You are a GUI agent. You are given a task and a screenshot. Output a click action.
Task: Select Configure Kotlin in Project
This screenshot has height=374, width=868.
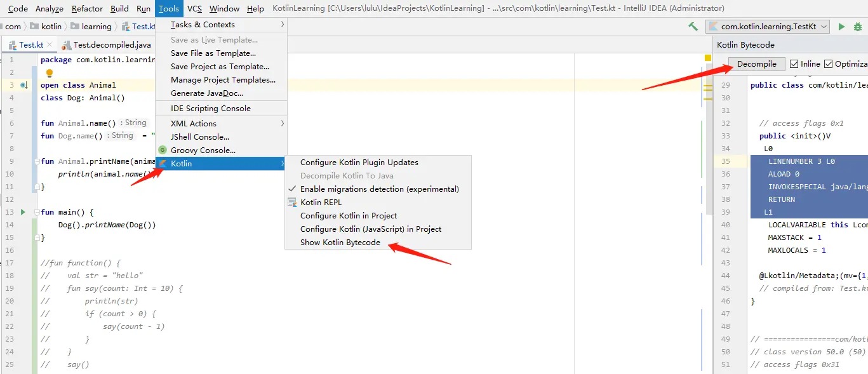(378, 216)
